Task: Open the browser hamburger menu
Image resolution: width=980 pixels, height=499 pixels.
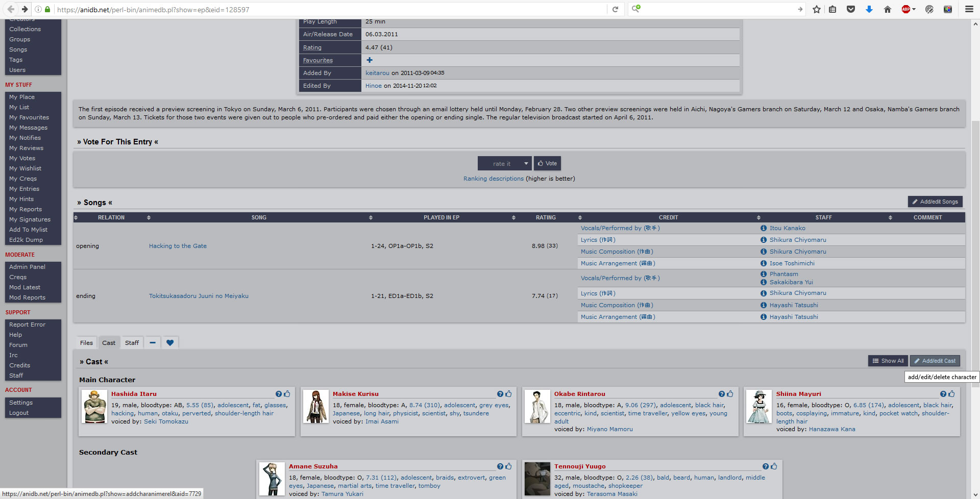Action: [969, 9]
